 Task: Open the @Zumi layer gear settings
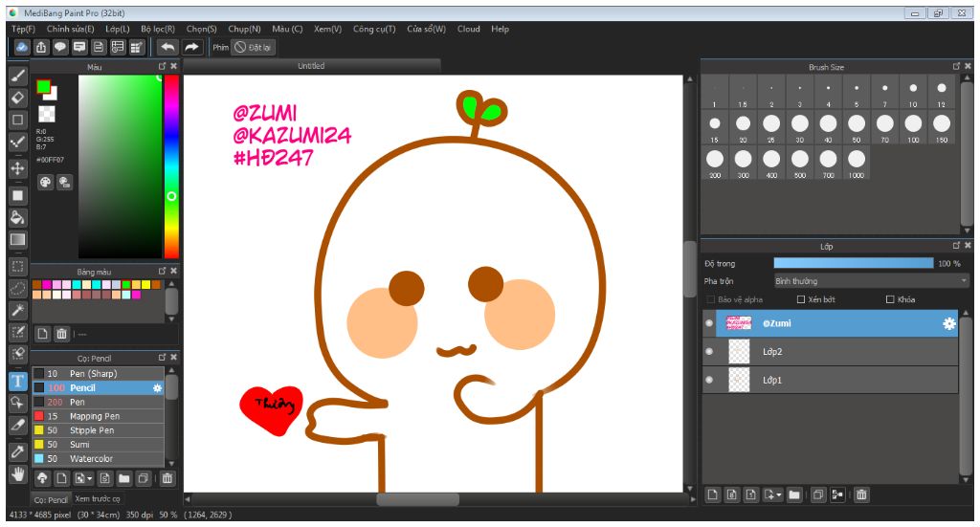948,323
